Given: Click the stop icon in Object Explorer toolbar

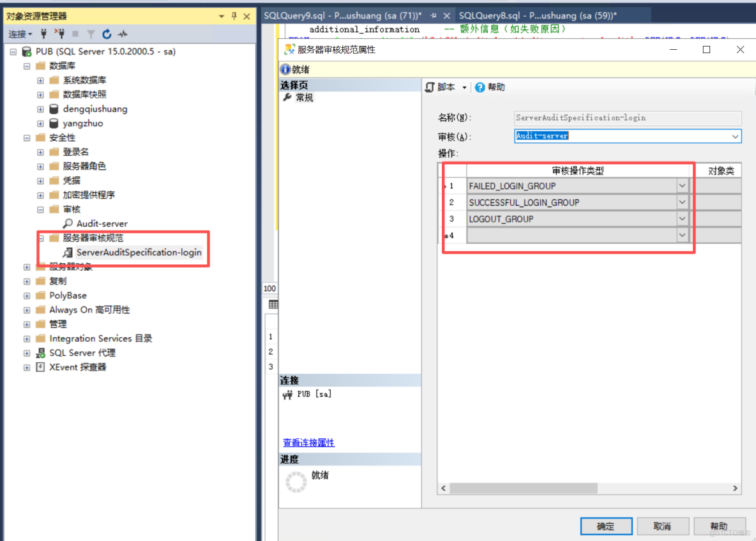Looking at the screenshot, I should 75,33.
